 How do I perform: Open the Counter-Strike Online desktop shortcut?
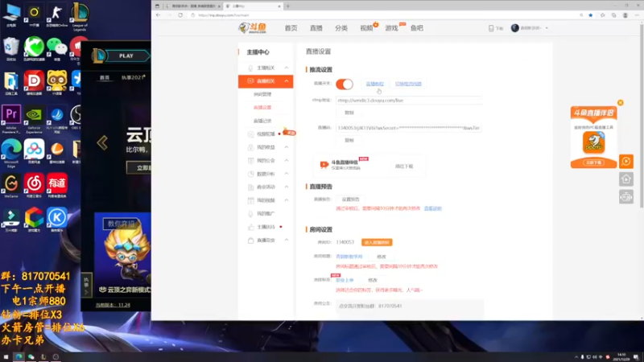pos(56,15)
